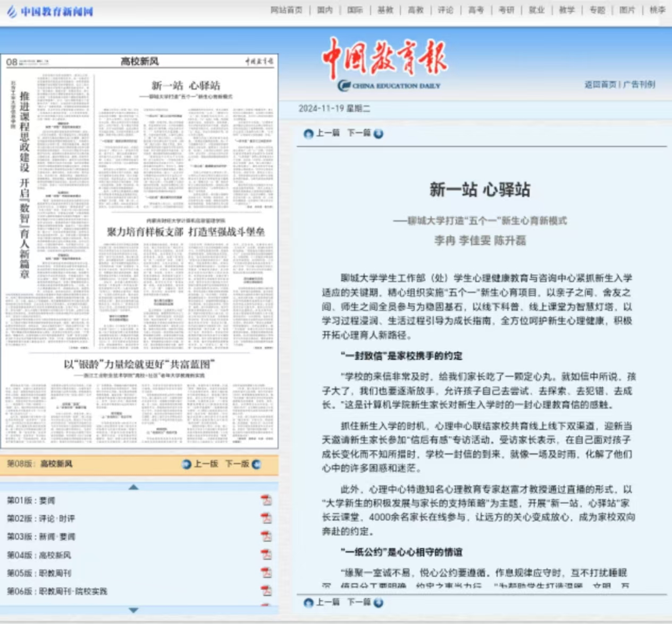Open page 第06版：职教周刊·院校实践 from the list
The height and width of the screenshot is (624, 672).
tap(57, 591)
